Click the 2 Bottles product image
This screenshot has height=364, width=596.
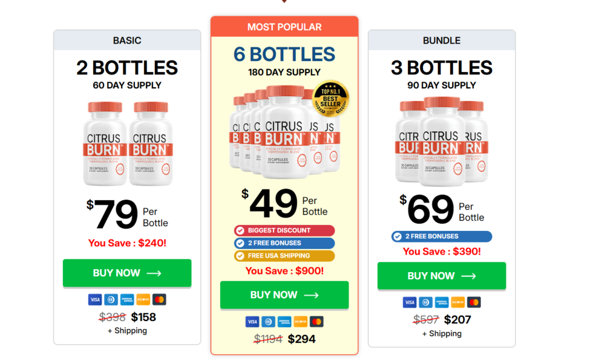[x=127, y=144]
